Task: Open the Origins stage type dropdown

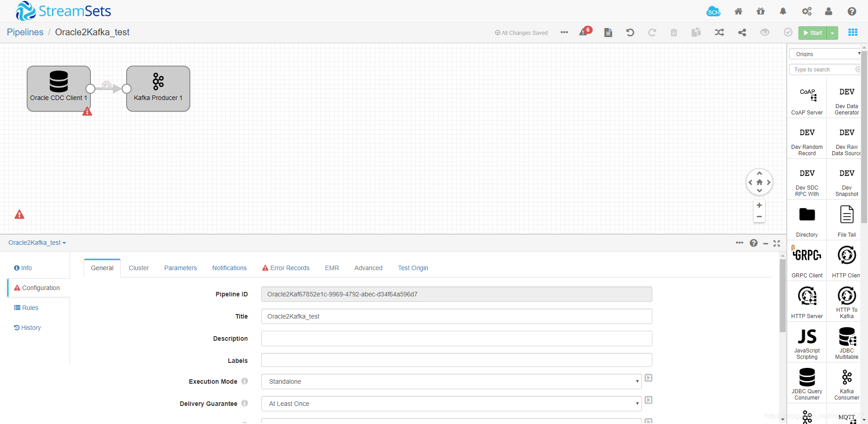Action: (x=825, y=54)
